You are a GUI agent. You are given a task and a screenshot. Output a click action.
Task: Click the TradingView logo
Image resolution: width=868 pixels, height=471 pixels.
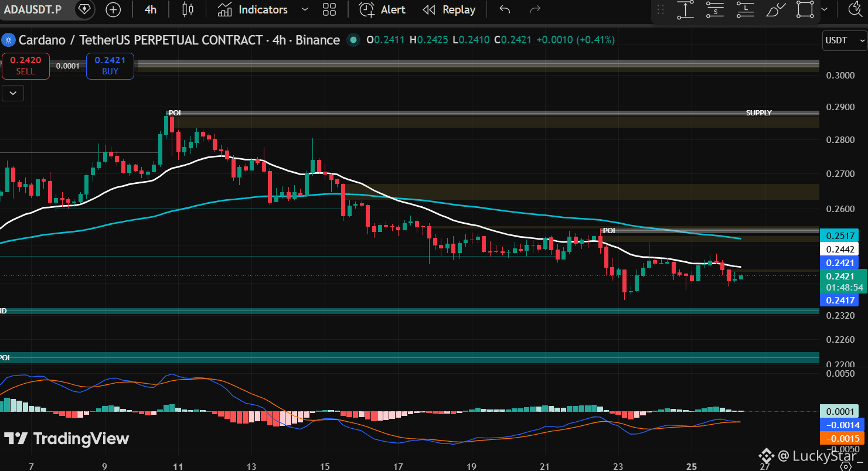pyautogui.click(x=66, y=438)
